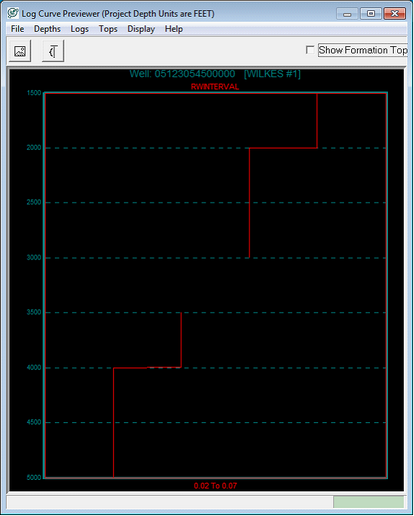Maximize the Log Curve Previewer window
Image resolution: width=414 pixels, height=516 pixels.
[371, 14]
